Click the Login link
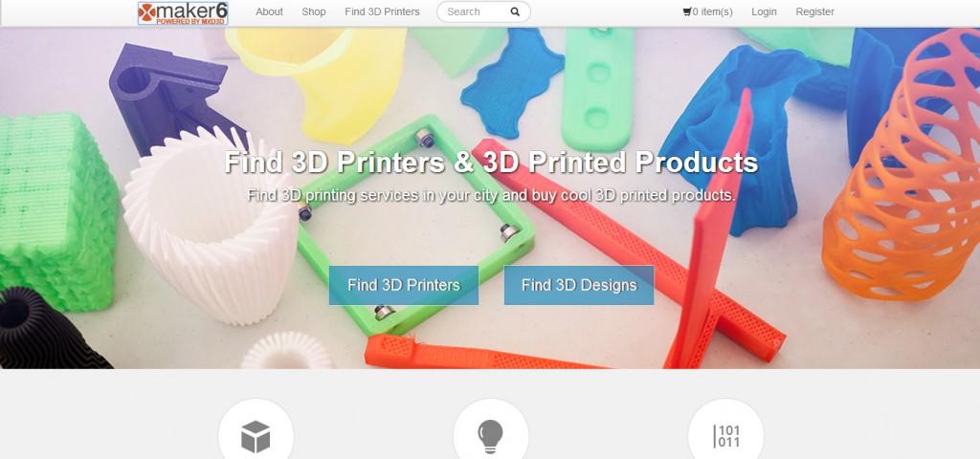The height and width of the screenshot is (459, 980). [x=764, y=11]
